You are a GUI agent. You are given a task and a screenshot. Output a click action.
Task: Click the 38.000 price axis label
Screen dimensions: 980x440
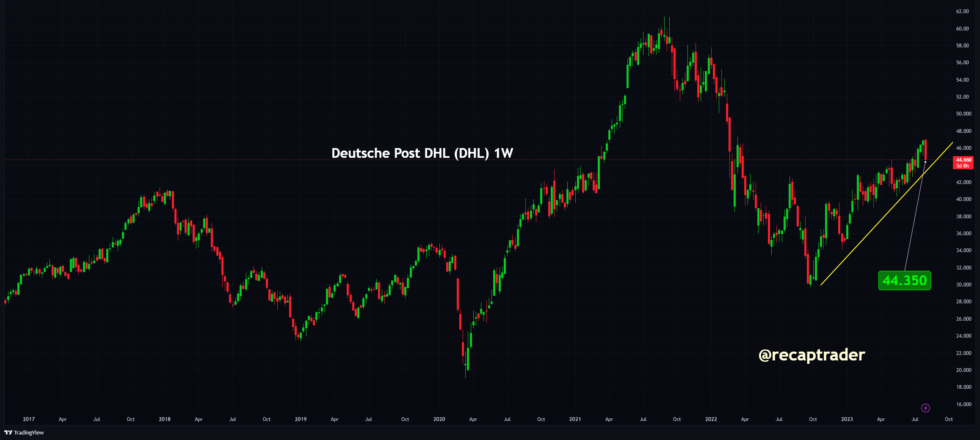click(x=963, y=217)
